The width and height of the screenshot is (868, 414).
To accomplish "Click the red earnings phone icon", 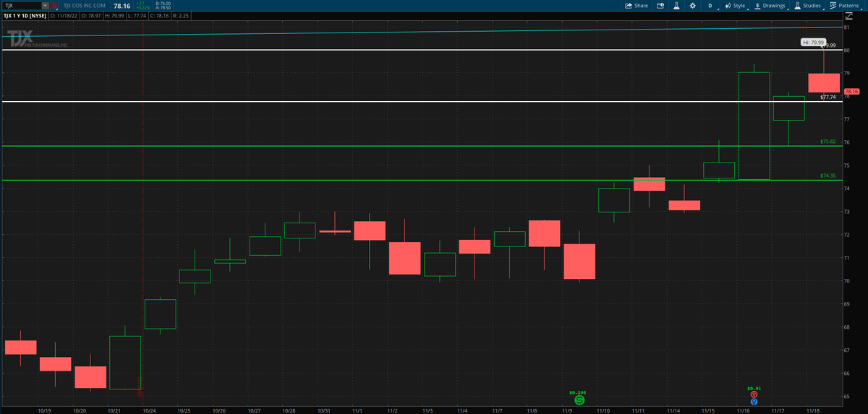I will 754,394.
